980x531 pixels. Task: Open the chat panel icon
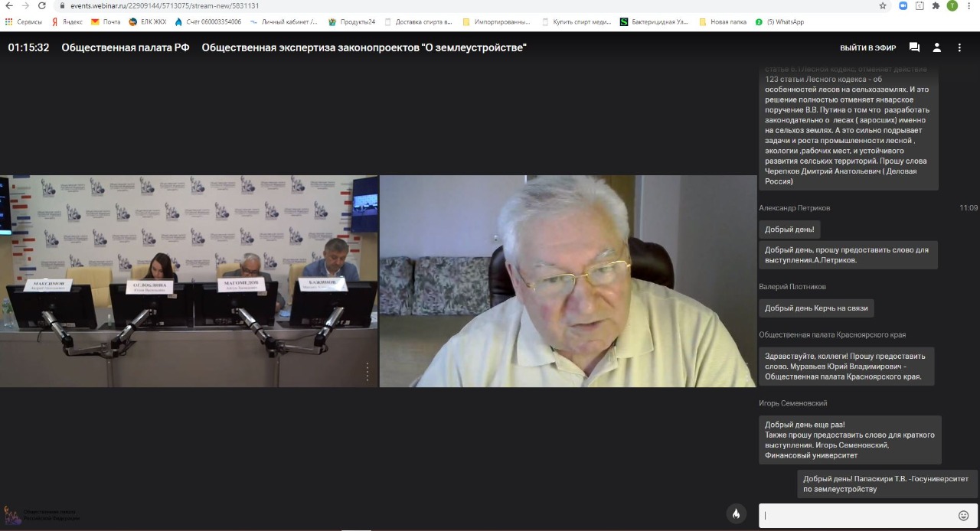point(914,47)
